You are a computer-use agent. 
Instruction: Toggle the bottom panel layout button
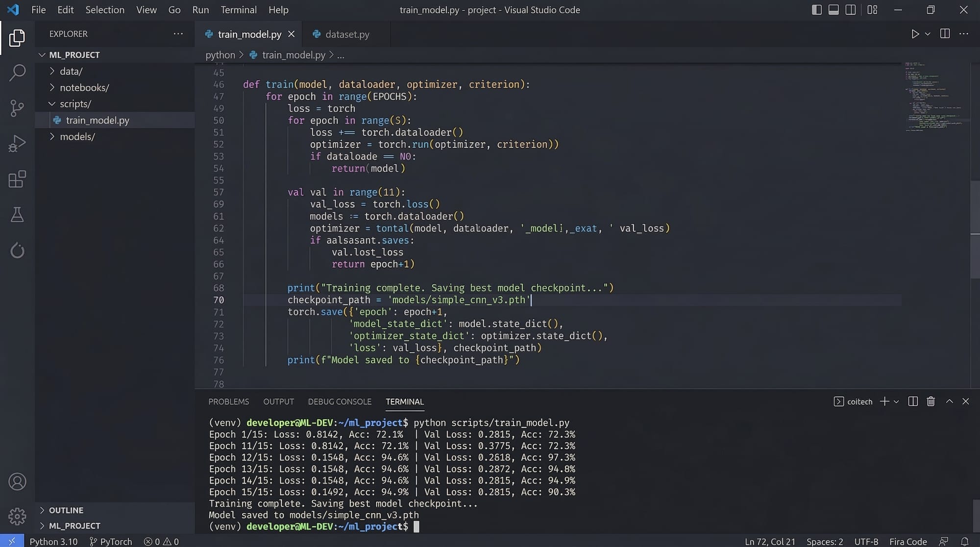coord(833,10)
